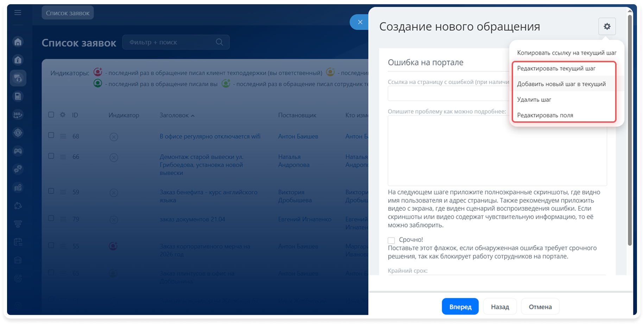Screen dimensions: 644x325
Task: Switch to the Список заявок tab
Action: coord(68,13)
